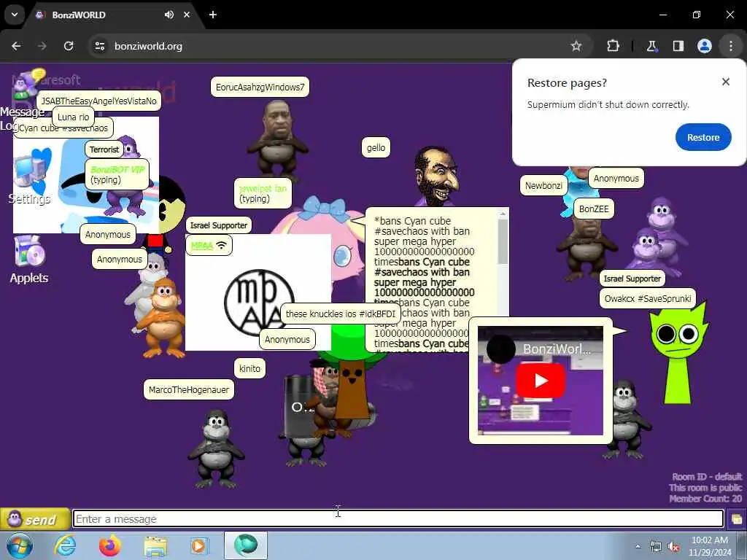The width and height of the screenshot is (747, 560).
Task: Click the BonZEE name tag
Action: pyautogui.click(x=594, y=209)
